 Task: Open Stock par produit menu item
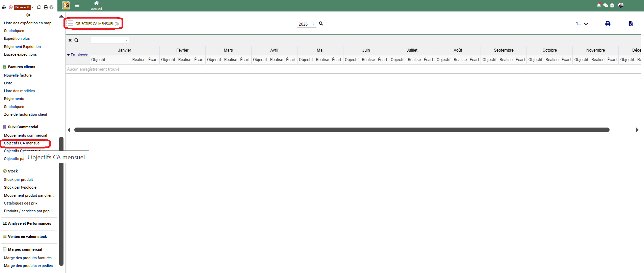click(19, 180)
